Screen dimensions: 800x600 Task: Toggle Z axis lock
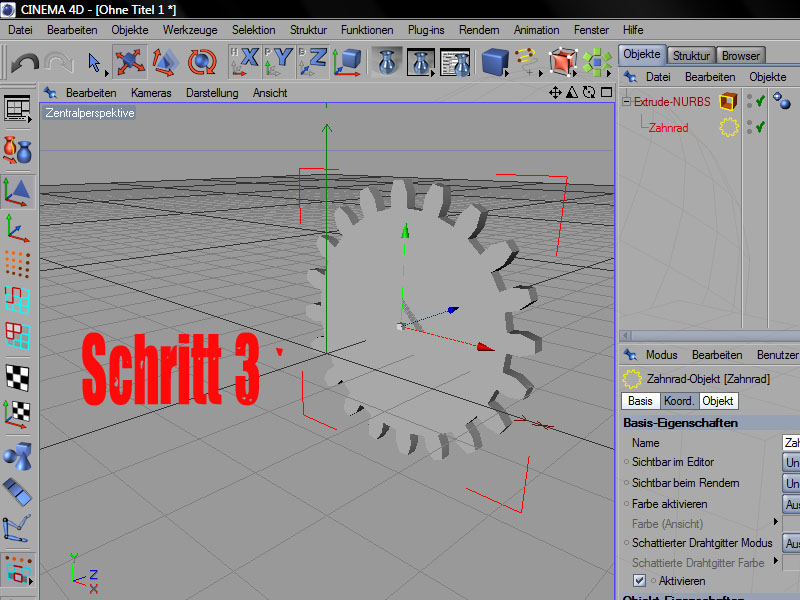point(312,62)
